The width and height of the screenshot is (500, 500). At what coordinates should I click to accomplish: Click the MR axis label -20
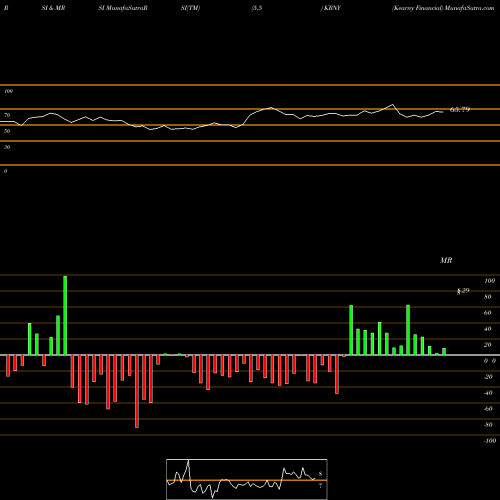[x=488, y=377]
